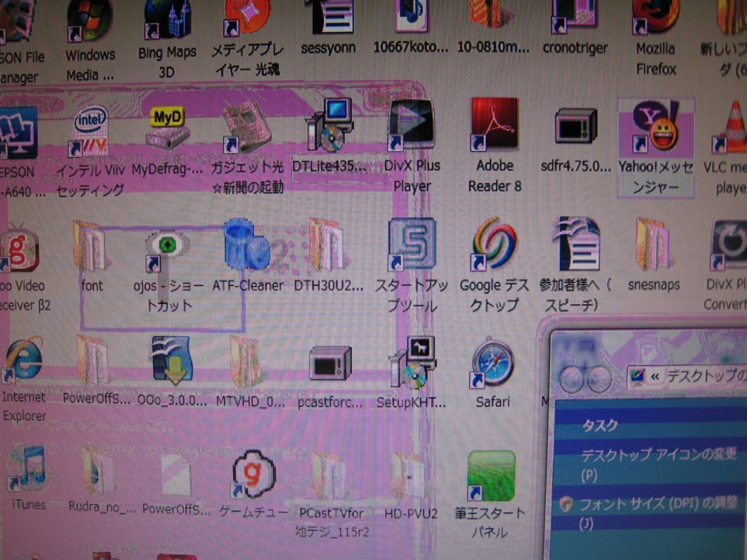Viewport: 747px width, 560px height.
Task: Launch 筆王スタートパネル shortcut
Action: pos(491,476)
